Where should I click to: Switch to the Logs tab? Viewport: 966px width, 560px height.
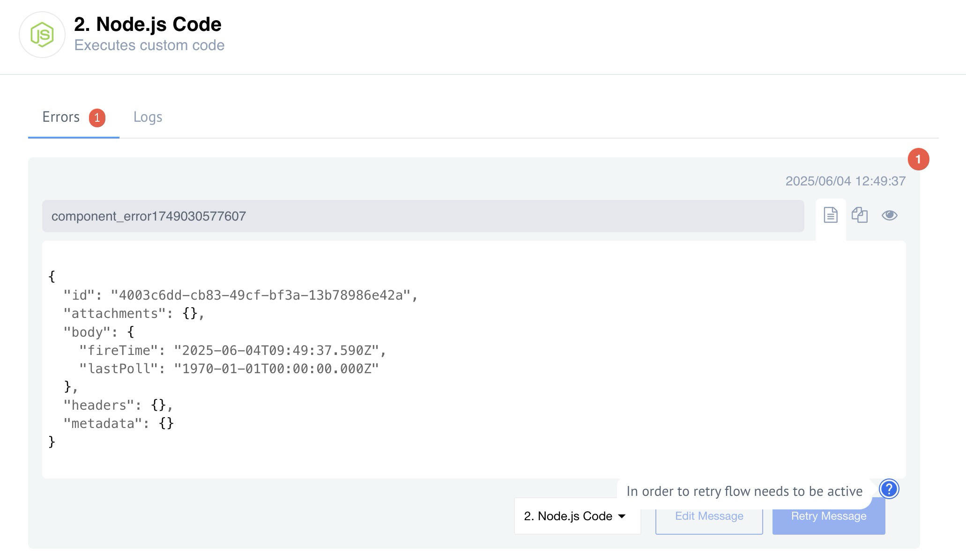pos(148,117)
